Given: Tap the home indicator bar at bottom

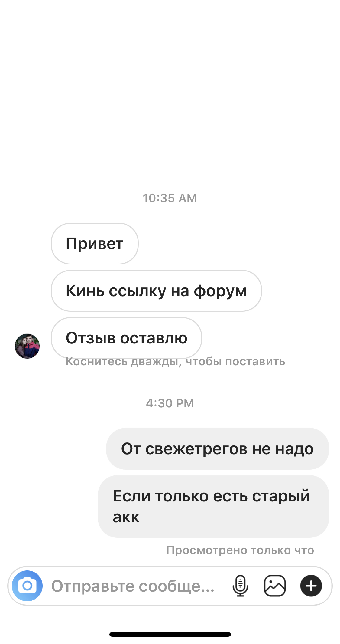Looking at the screenshot, I should click(170, 634).
